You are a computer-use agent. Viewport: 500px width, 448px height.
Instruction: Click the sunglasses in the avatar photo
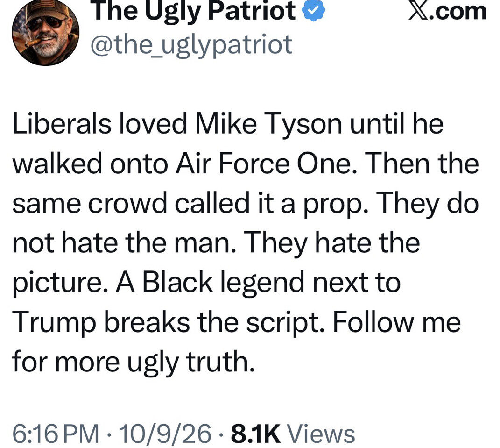[46, 23]
